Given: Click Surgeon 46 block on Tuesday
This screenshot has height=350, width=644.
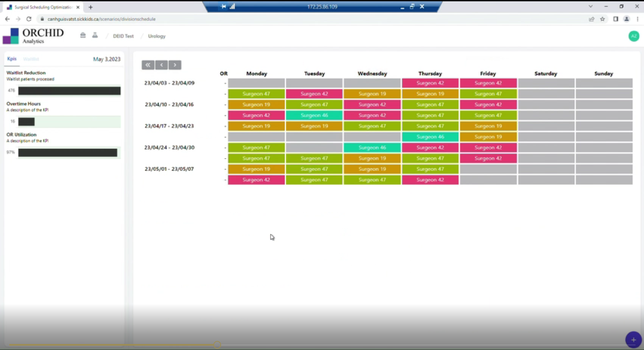Looking at the screenshot, I should click(314, 115).
